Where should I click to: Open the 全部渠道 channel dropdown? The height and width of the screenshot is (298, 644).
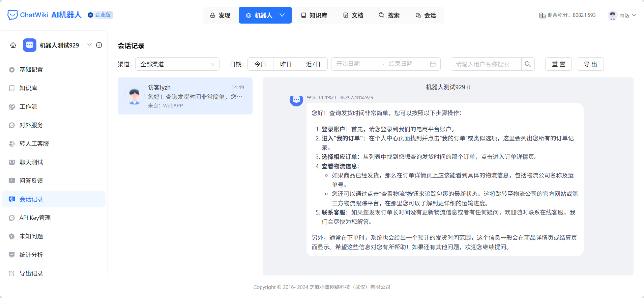click(177, 64)
